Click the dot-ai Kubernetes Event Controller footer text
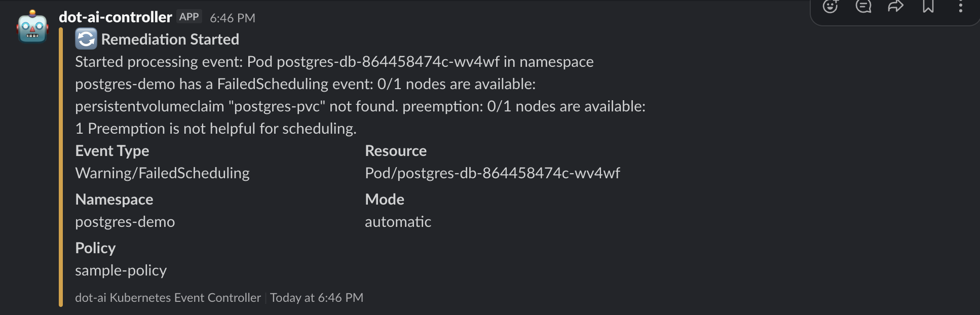This screenshot has height=315, width=980. coord(168,298)
